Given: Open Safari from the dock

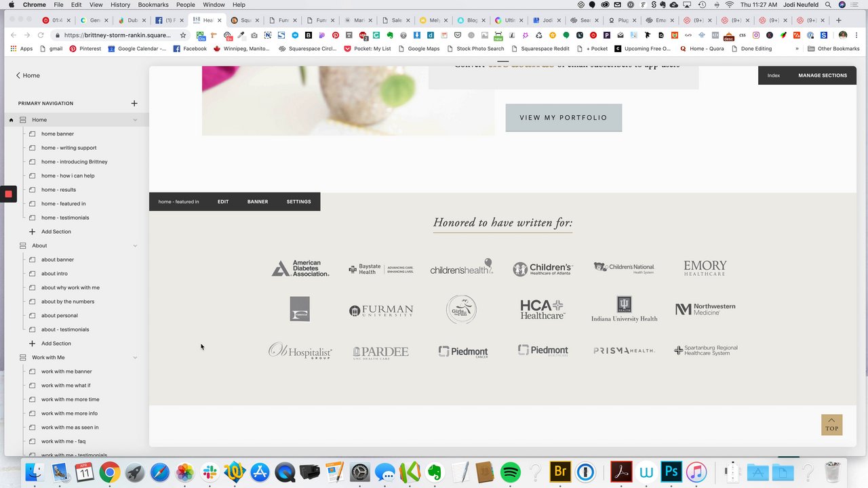Looking at the screenshot, I should point(160,472).
